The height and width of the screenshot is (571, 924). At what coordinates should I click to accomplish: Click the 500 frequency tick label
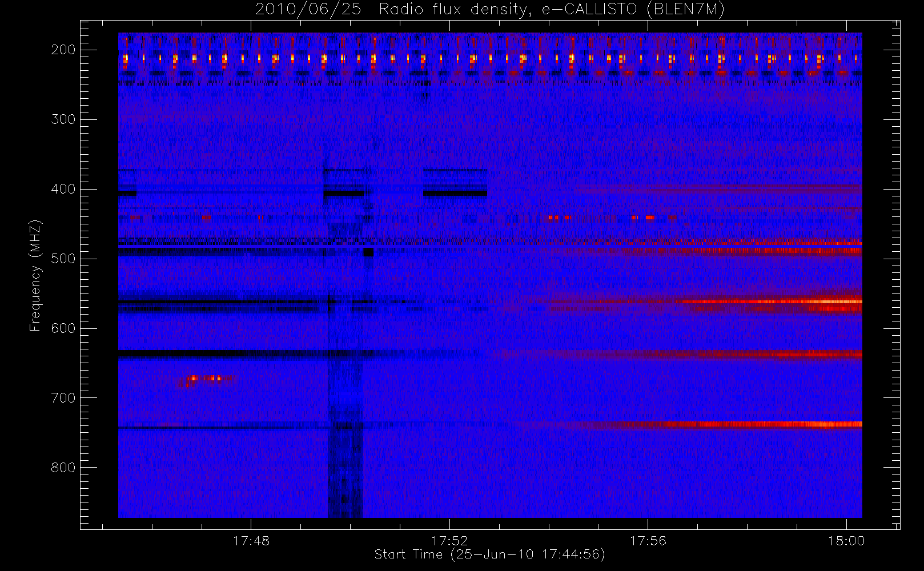coord(63,259)
